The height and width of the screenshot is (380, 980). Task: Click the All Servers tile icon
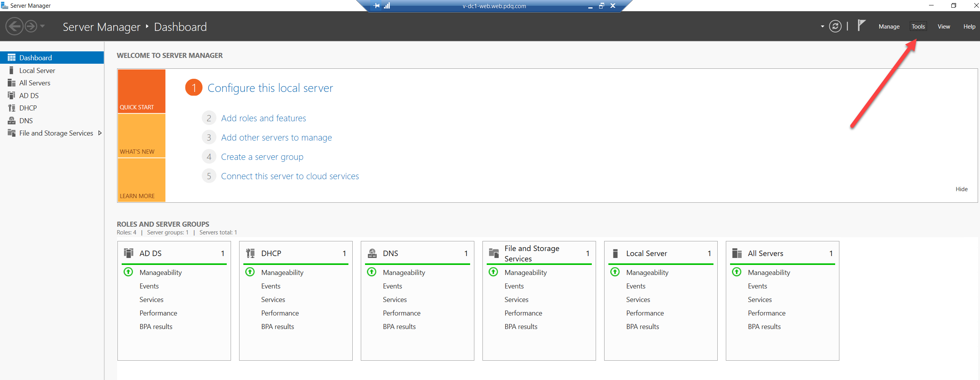click(x=737, y=253)
